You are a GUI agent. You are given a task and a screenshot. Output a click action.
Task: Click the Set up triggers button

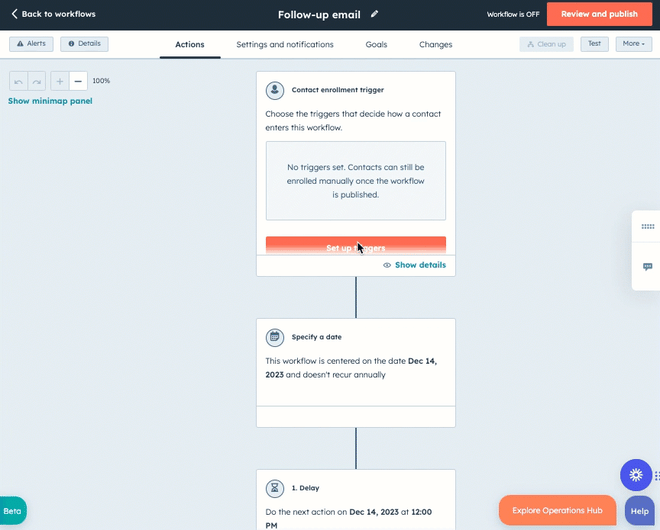(x=356, y=245)
